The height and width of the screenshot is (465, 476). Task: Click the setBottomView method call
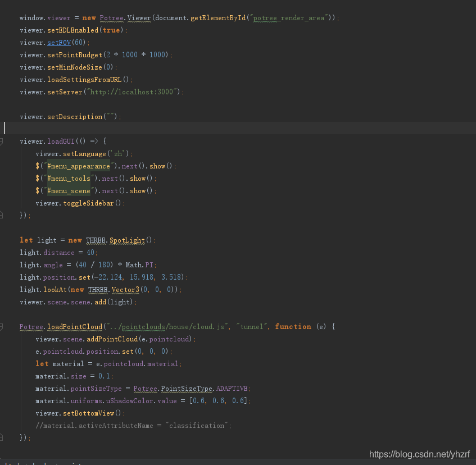88,413
